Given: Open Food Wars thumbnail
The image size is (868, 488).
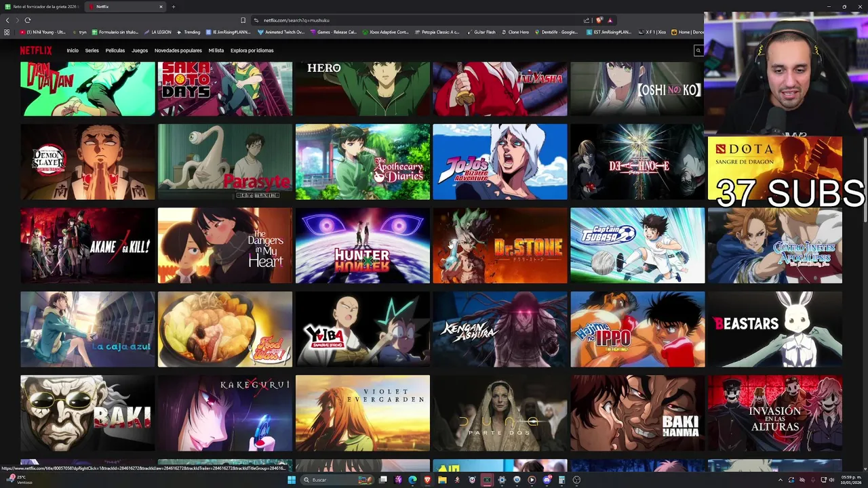Looking at the screenshot, I should [225, 329].
